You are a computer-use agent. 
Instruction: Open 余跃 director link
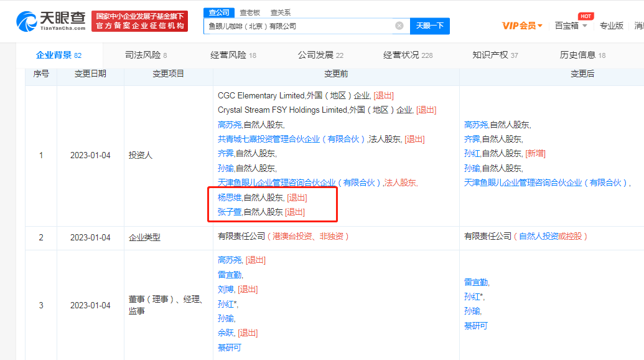pos(225,333)
